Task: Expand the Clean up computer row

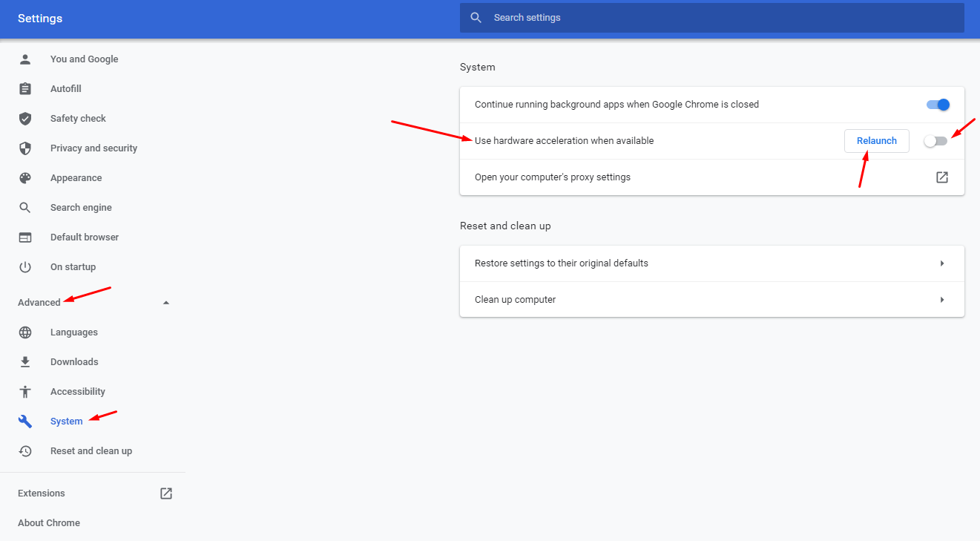Action: coord(941,300)
